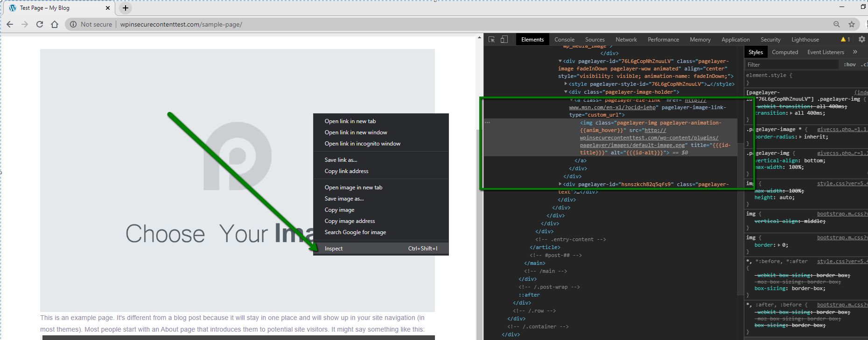This screenshot has height=340, width=868.
Task: Go to the browser home page
Action: [55, 24]
